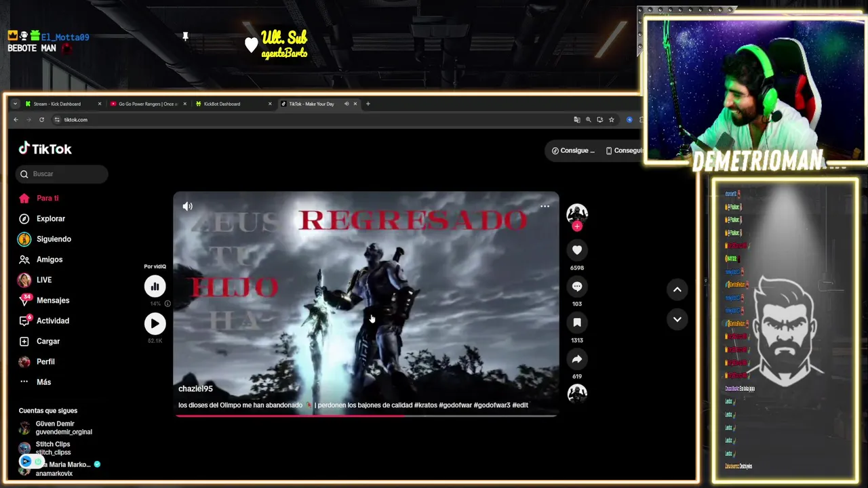Open the creator avatar above the plus
The width and height of the screenshot is (868, 488).
pyautogui.click(x=577, y=213)
